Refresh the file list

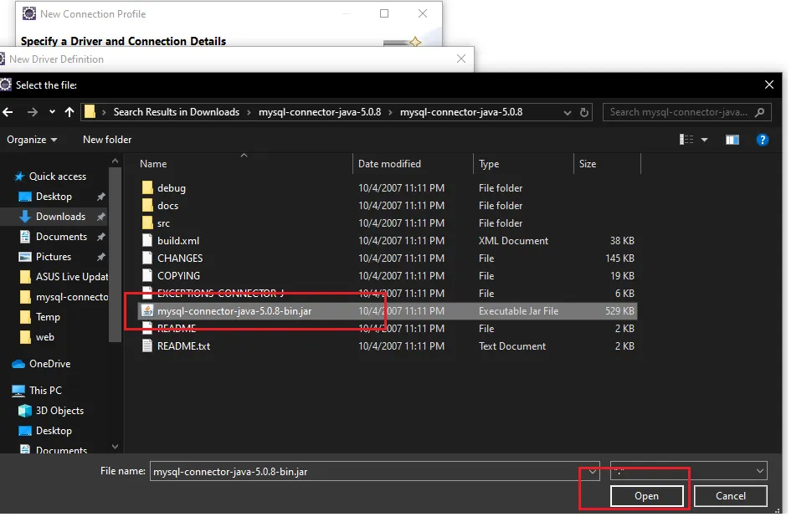(584, 112)
